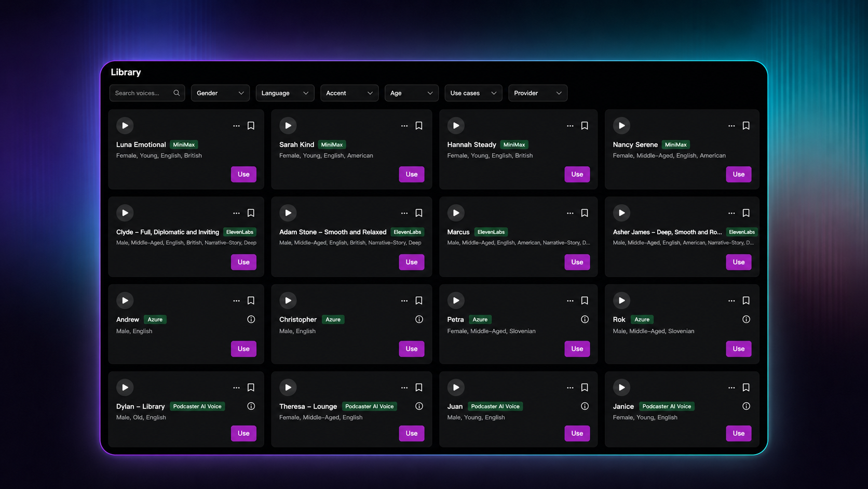
Task: Use the Adam Stone voice
Action: tap(412, 262)
